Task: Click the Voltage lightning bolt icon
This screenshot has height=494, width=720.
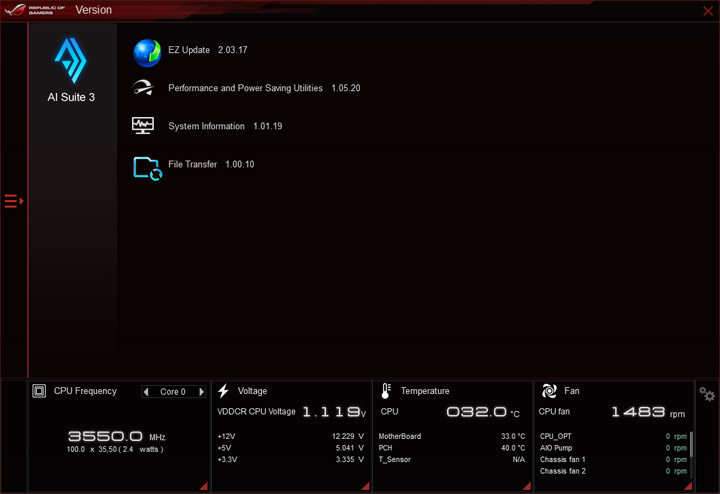Action: click(224, 391)
